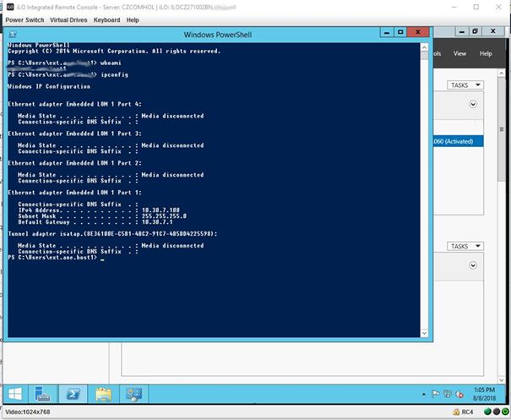Open the lower TASKS dropdown
The height and width of the screenshot is (420, 511).
coord(465,246)
